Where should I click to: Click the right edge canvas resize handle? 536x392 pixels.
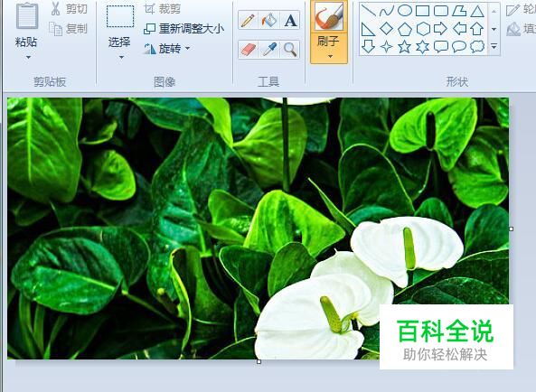pyautogui.click(x=511, y=229)
